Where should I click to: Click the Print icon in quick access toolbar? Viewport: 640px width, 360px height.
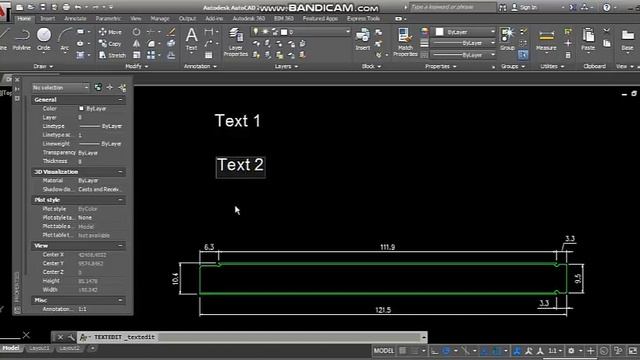[66, 7]
